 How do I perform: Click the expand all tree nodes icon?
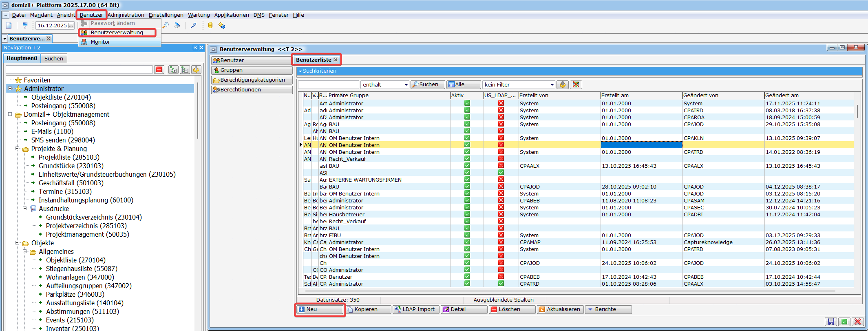[173, 70]
